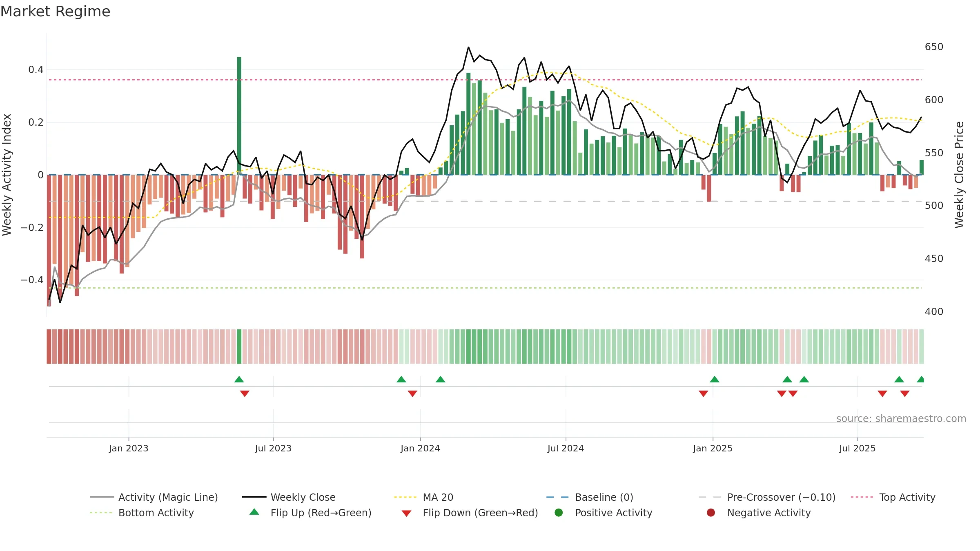
Task: Click the Jul 2025 x-axis label
Action: pos(857,448)
